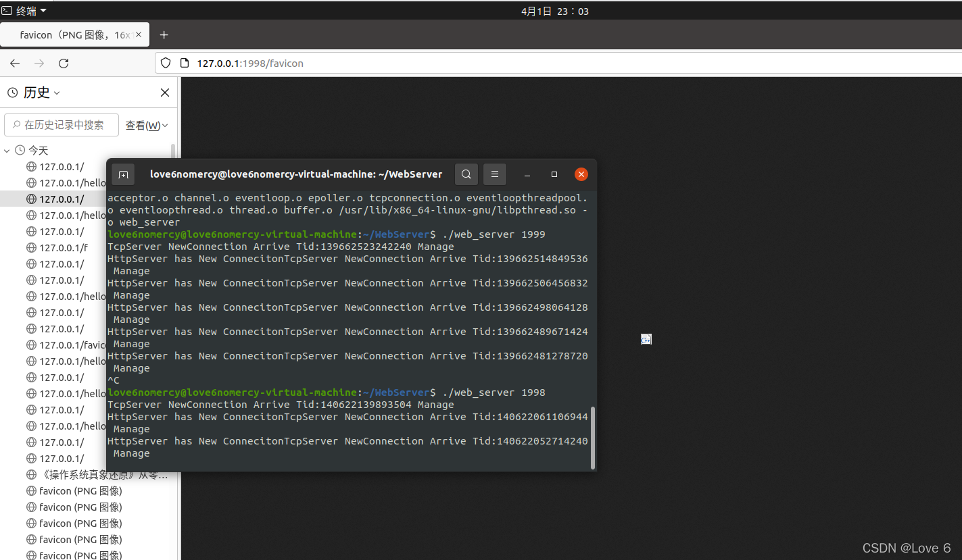Select the favicon PNG 图像 browser tab
962x560 pixels.
pos(74,34)
